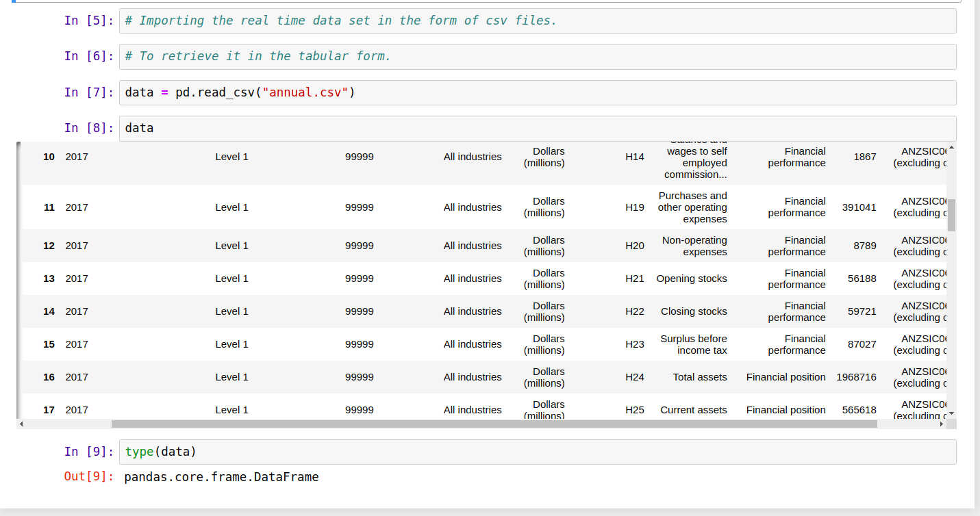Click the Out[9] prompt label

tap(88, 476)
